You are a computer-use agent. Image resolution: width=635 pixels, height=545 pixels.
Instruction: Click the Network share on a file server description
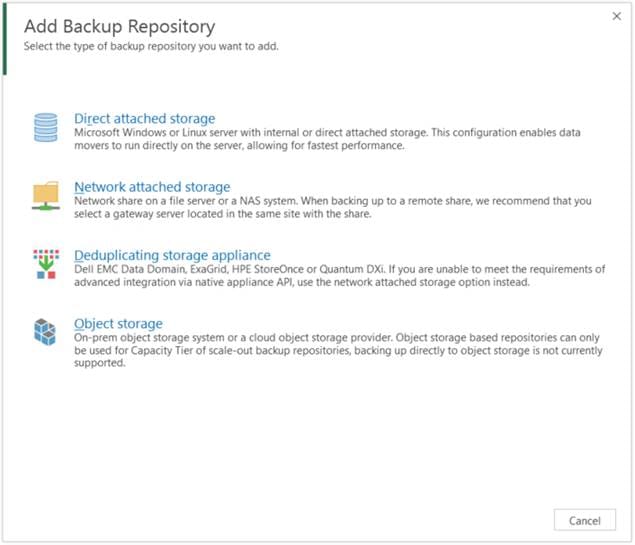(x=332, y=207)
